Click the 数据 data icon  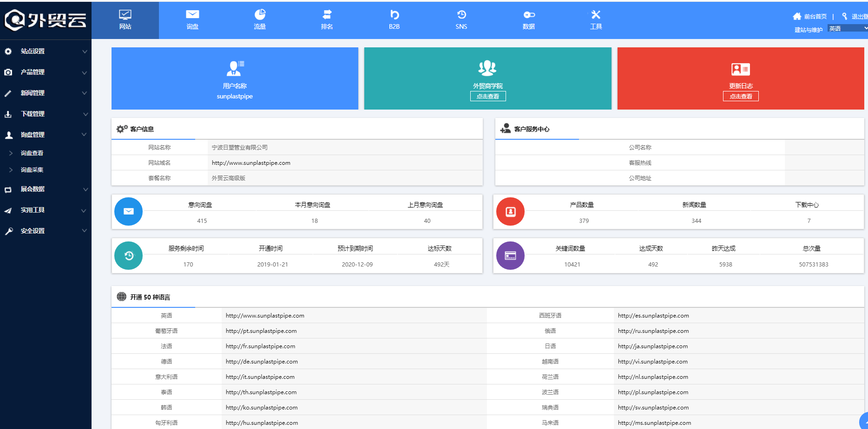(x=529, y=15)
